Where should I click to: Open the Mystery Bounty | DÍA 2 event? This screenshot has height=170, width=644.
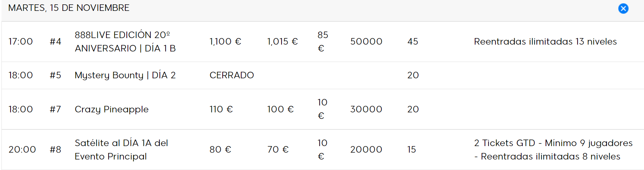click(x=125, y=75)
